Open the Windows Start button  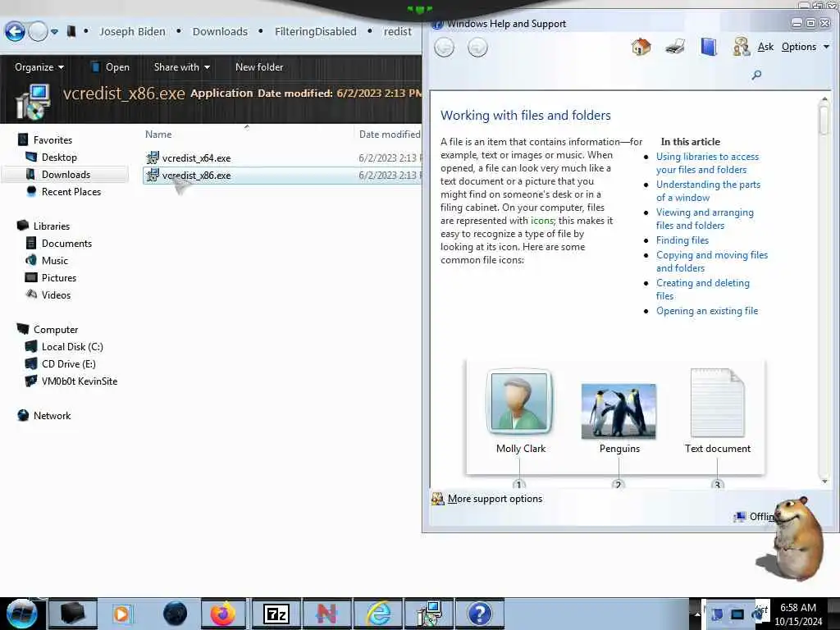point(21,614)
